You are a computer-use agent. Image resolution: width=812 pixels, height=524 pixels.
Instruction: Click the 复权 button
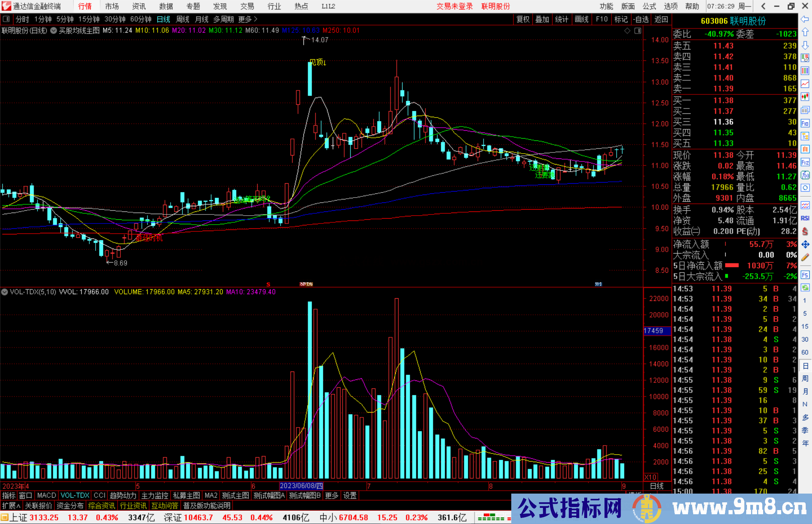tap(523, 19)
